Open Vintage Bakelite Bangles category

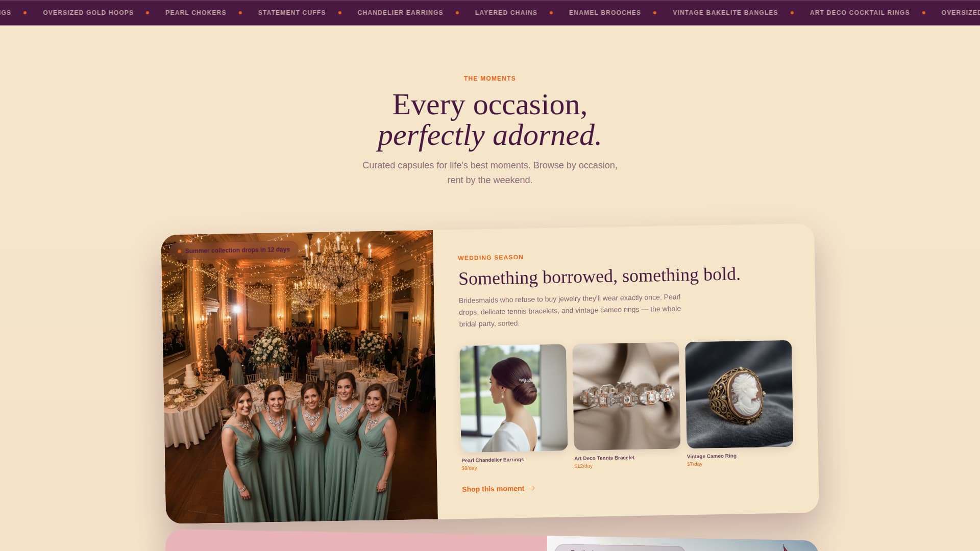click(x=725, y=12)
